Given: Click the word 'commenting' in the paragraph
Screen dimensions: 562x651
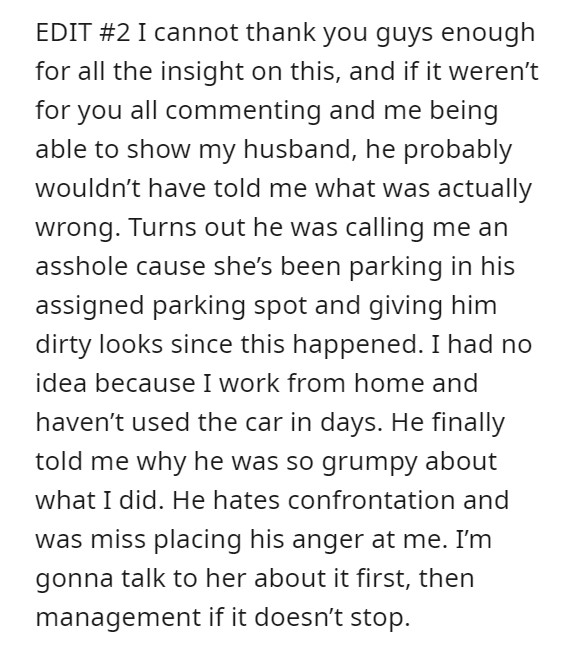Looking at the screenshot, I should 243,111.
